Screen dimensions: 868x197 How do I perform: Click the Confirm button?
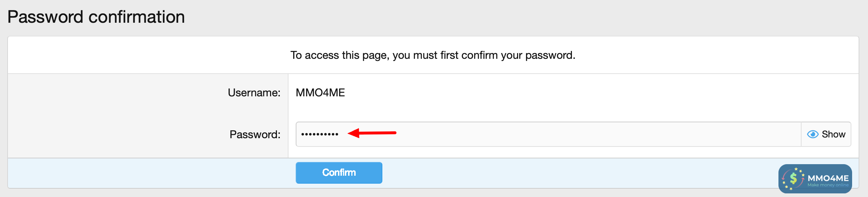click(x=339, y=172)
